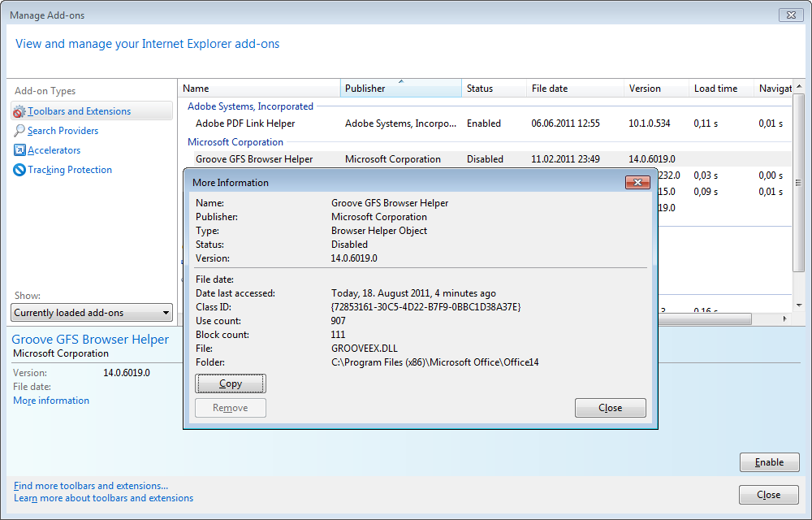Click the Adobe Systems, Incorporated group header
The width and height of the screenshot is (812, 520).
click(250, 106)
